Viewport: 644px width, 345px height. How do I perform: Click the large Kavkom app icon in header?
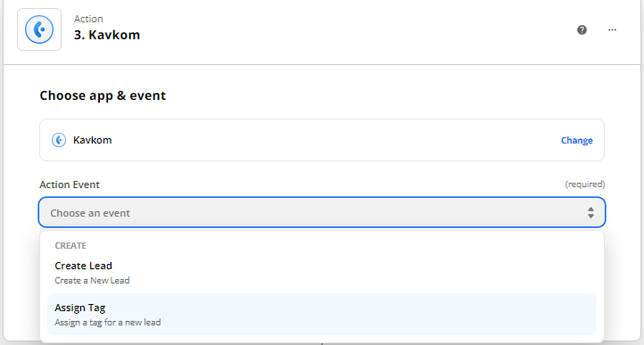pyautogui.click(x=39, y=29)
